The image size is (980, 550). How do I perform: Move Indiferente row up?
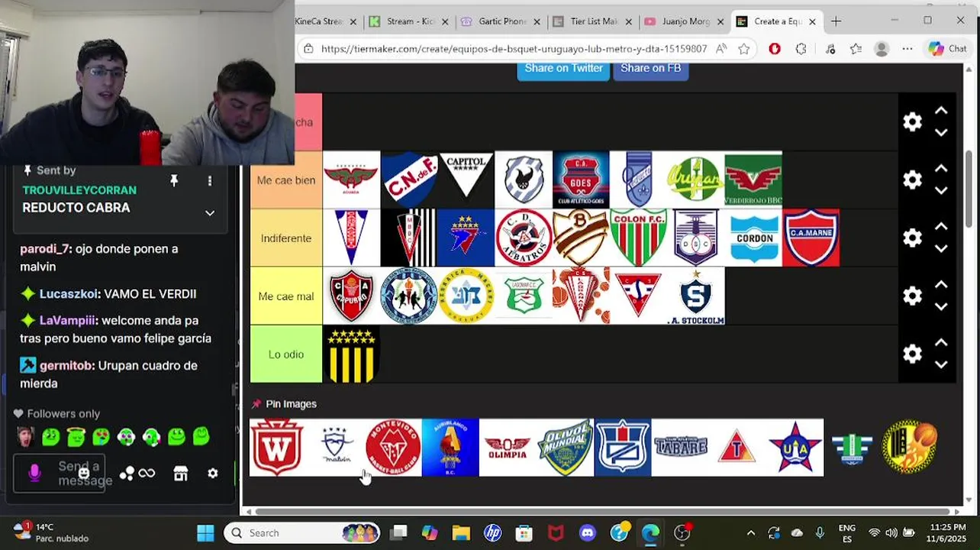[x=941, y=228]
